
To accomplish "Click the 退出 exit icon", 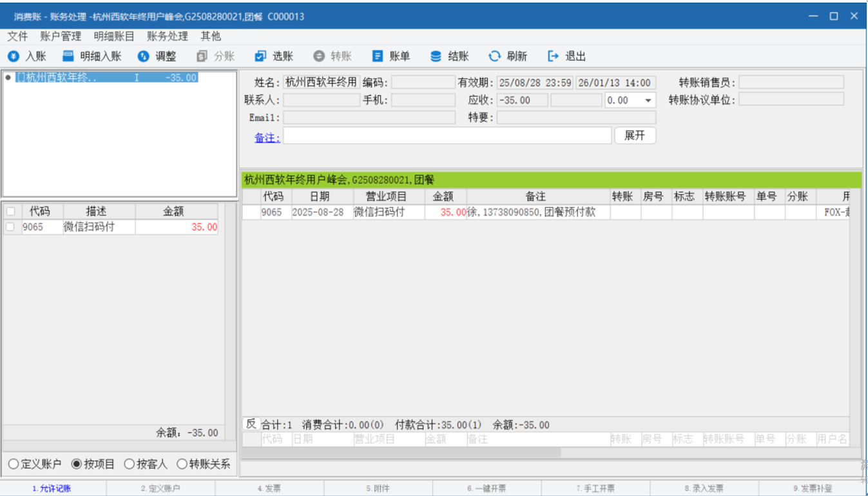I will pyautogui.click(x=553, y=57).
